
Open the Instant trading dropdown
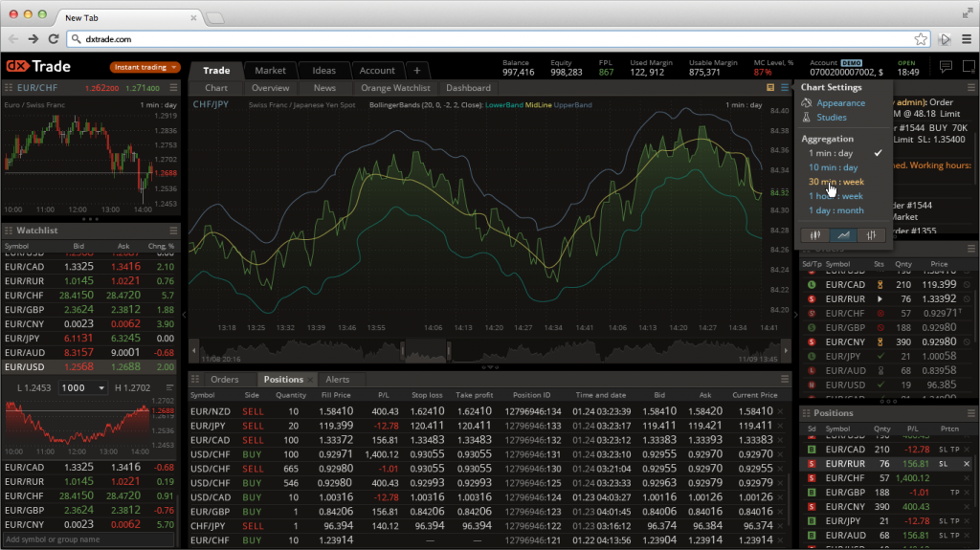click(145, 67)
